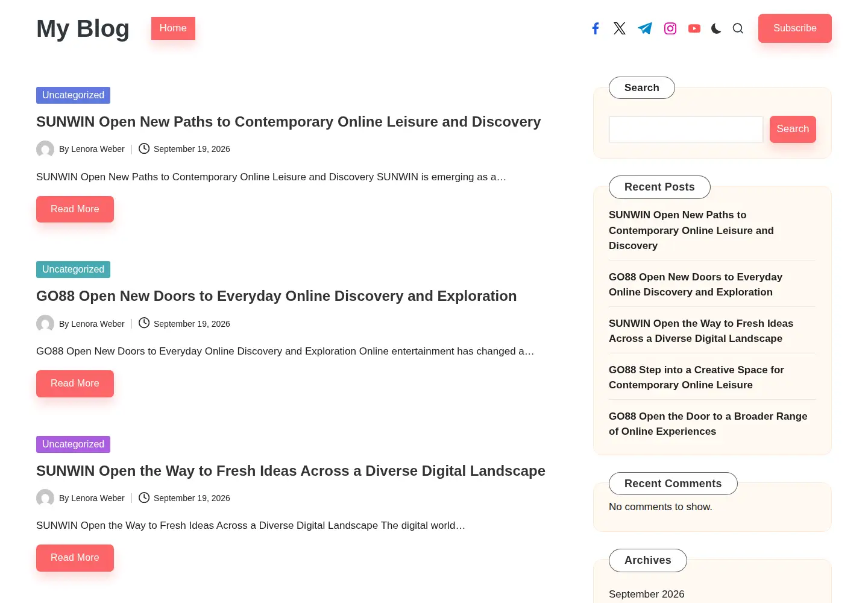The image size is (868, 603).
Task: Click the Subscribe button
Action: coord(795,28)
